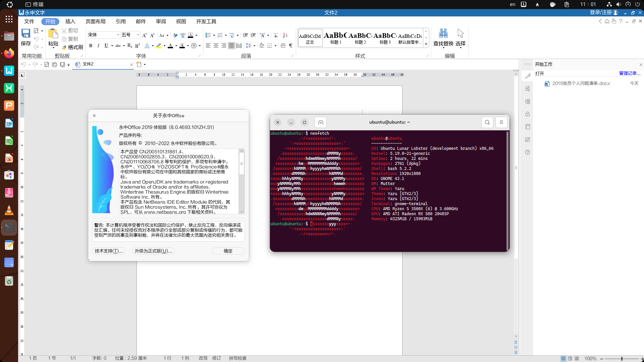
Task: Toggle distributed alignment paragraph button
Action: coord(239,46)
